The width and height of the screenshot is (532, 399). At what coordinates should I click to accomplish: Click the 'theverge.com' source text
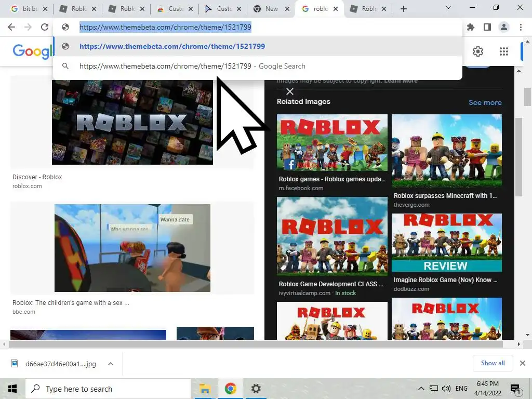coord(411,205)
